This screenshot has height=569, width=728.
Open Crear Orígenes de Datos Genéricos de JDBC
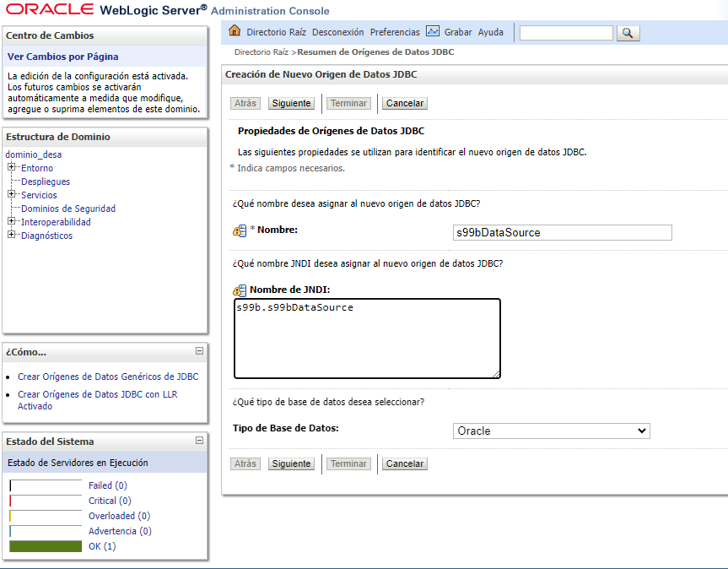point(108,377)
